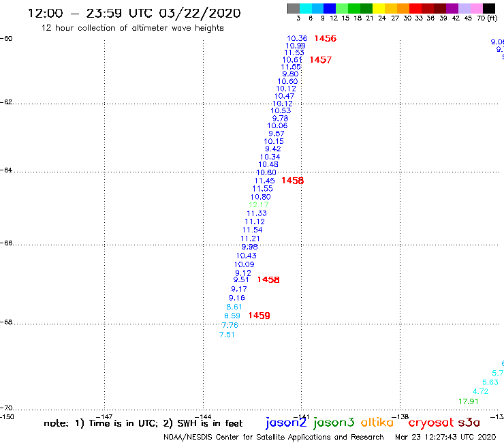This screenshot has height=443, width=504.
Task: Click the wave height value 9.78
Action: 281,119
